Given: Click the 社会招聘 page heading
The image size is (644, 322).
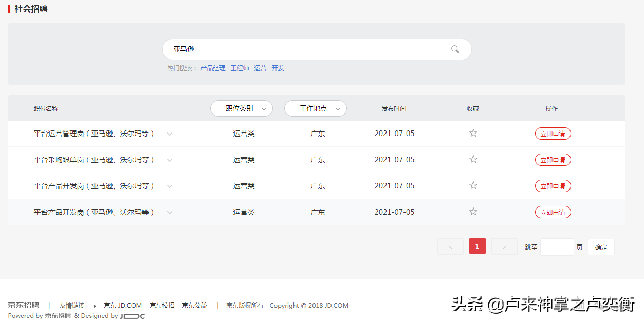Looking at the screenshot, I should point(31,9).
